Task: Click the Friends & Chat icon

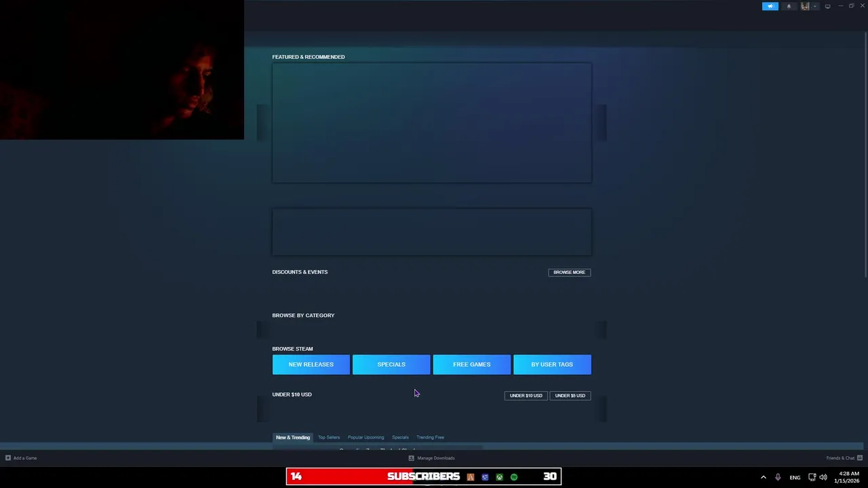Action: pos(860,458)
